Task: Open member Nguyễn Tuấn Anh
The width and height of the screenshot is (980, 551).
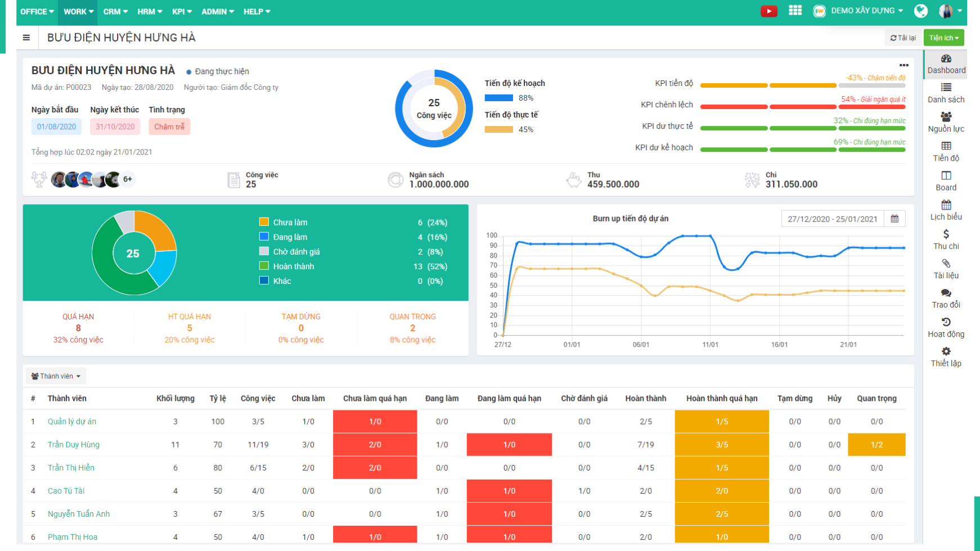Action: (79, 513)
